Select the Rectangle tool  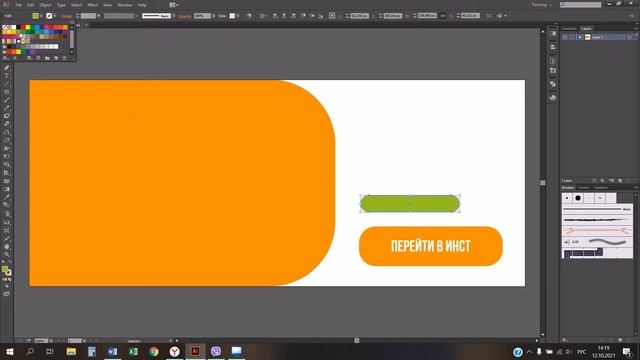tap(7, 92)
